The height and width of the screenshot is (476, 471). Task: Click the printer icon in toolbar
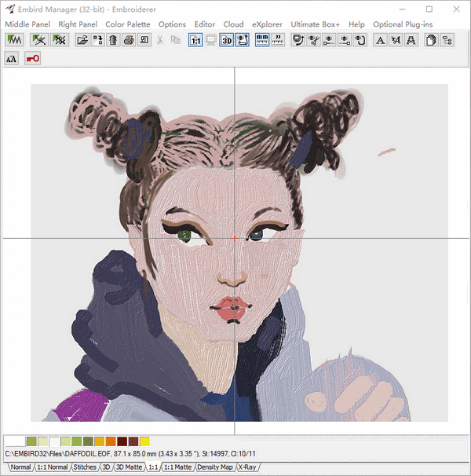tap(129, 40)
